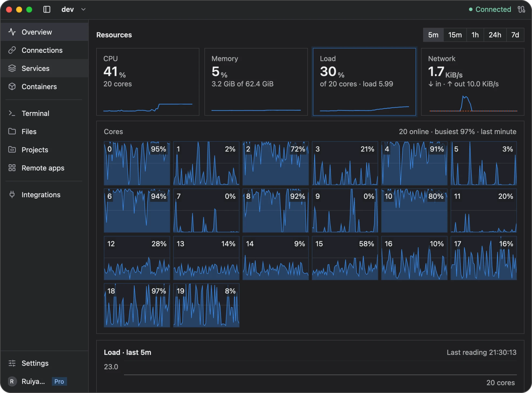Switch to 24h time range

(495, 35)
